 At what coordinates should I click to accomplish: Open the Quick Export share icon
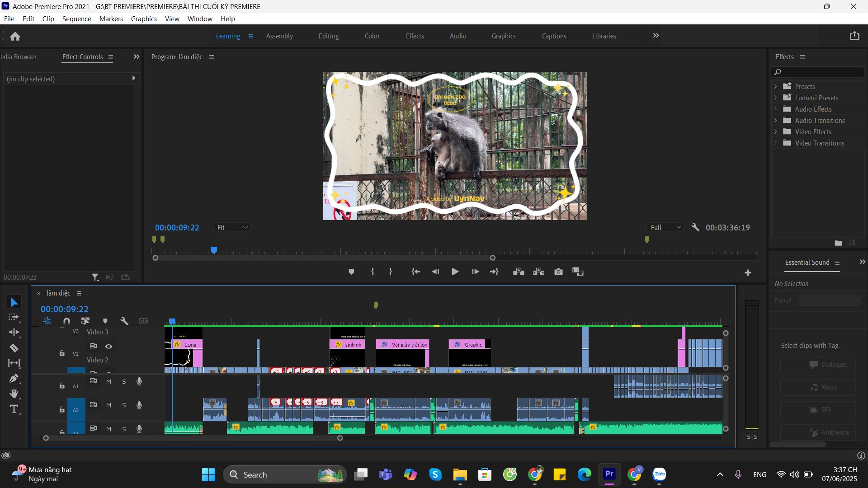(x=854, y=36)
